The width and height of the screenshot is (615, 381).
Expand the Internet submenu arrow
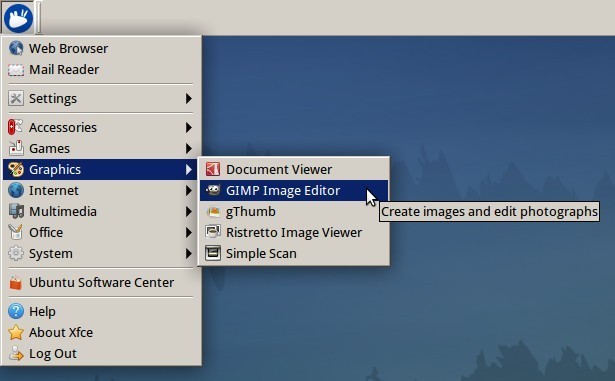point(189,191)
